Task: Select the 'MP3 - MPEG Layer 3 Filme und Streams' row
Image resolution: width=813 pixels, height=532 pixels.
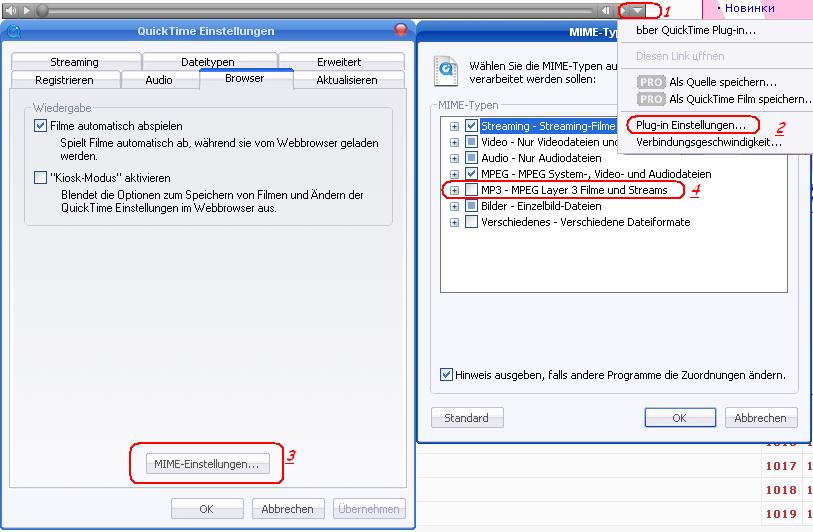Action: (574, 190)
